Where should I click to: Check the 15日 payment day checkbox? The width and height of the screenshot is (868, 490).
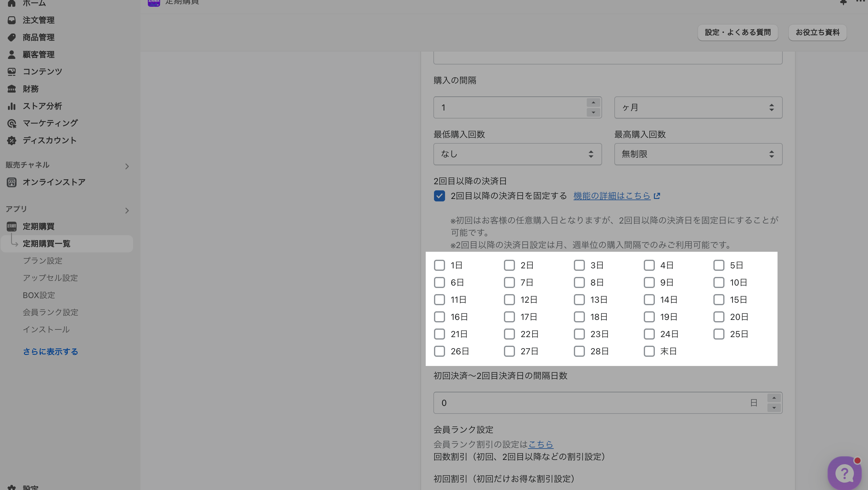tap(719, 300)
